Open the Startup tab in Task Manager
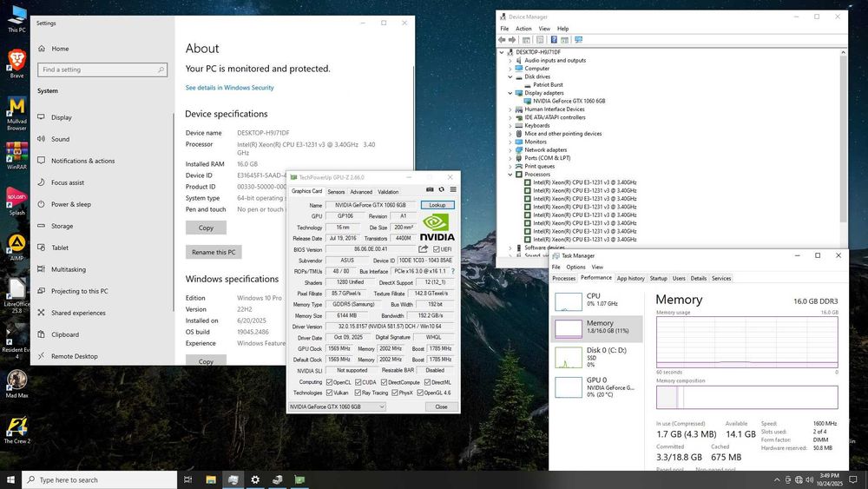The image size is (868, 489). click(x=659, y=278)
